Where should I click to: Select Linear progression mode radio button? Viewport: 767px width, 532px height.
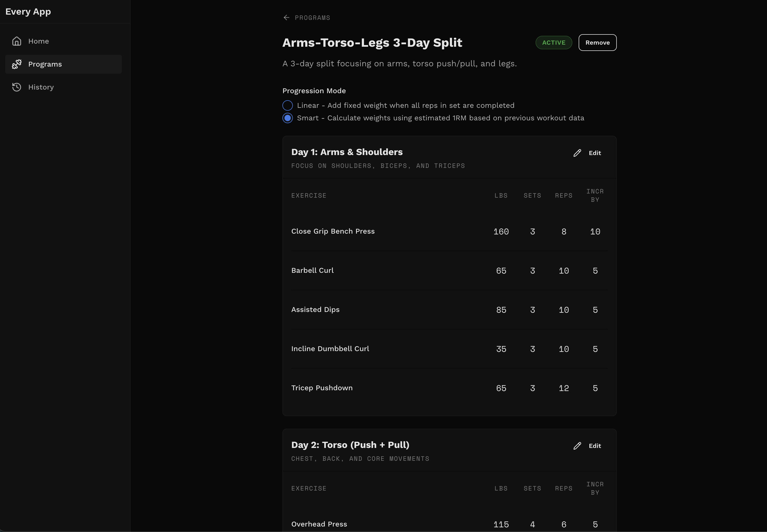(288, 105)
